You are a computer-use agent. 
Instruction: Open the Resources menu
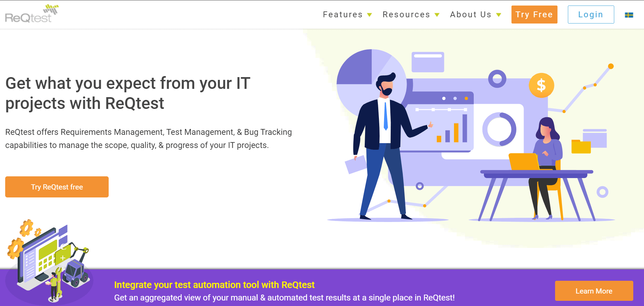tap(406, 15)
